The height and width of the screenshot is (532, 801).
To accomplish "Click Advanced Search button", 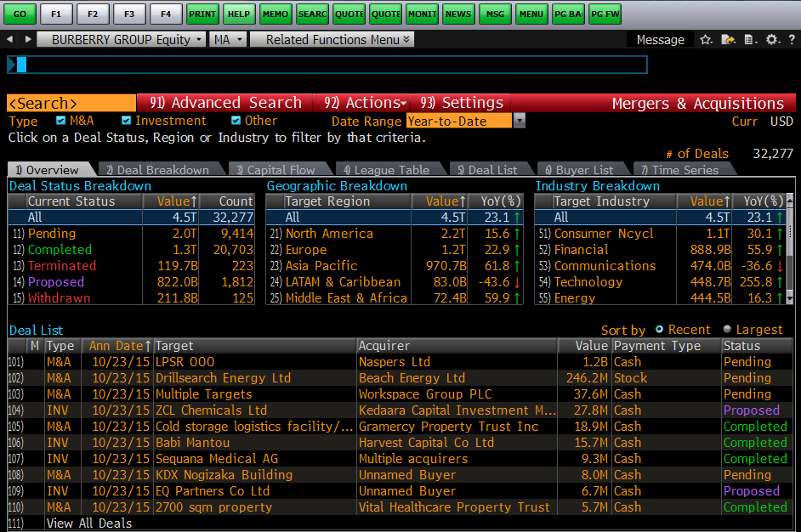I will tap(225, 103).
